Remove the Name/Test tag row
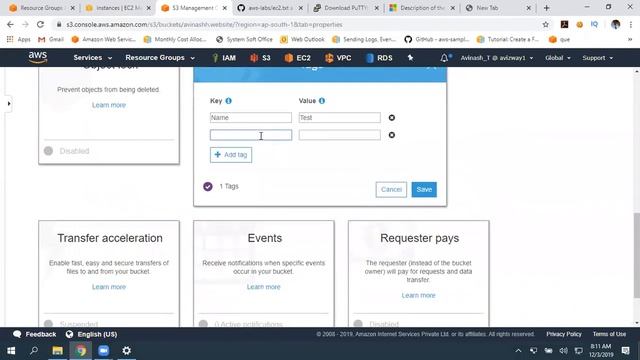 [x=392, y=118]
